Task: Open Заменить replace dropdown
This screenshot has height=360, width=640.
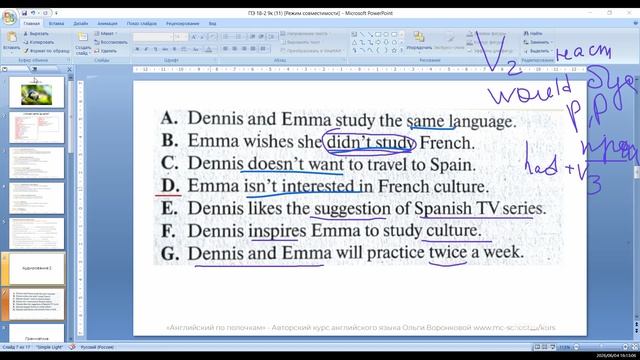Action: [x=538, y=42]
